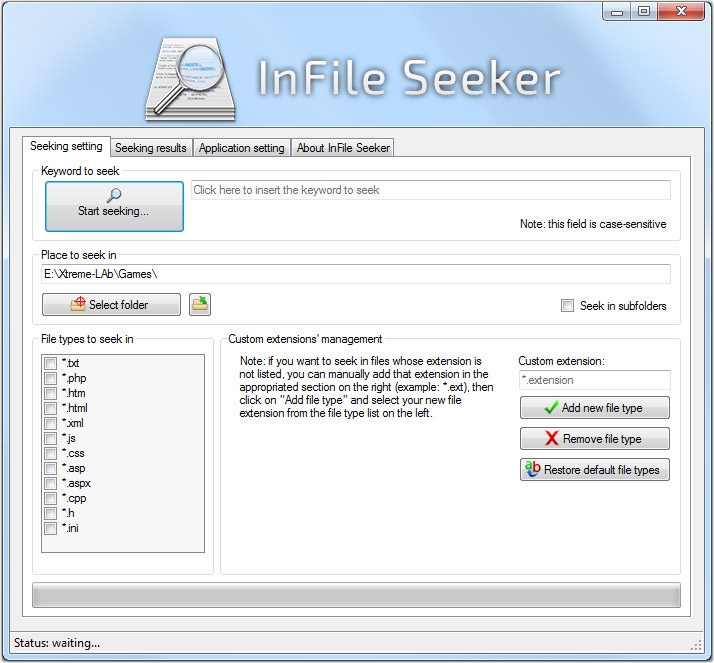Switch to Application setting tab

pyautogui.click(x=241, y=148)
